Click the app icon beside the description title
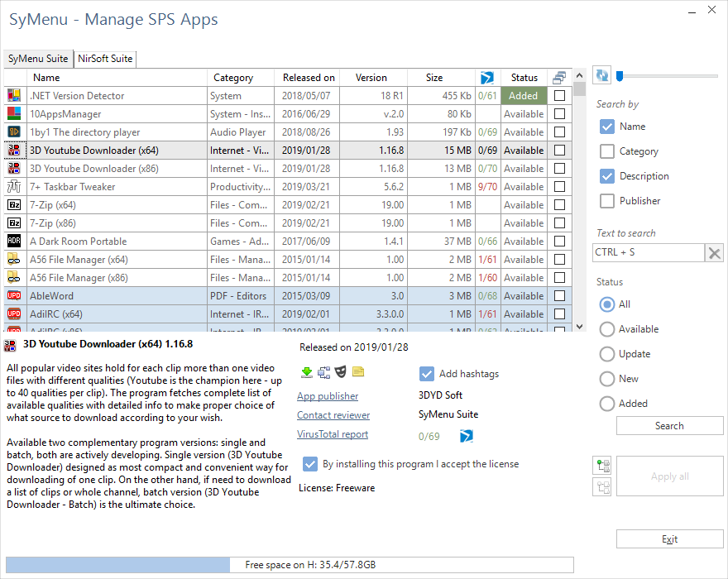This screenshot has height=579, width=728. tap(10, 345)
